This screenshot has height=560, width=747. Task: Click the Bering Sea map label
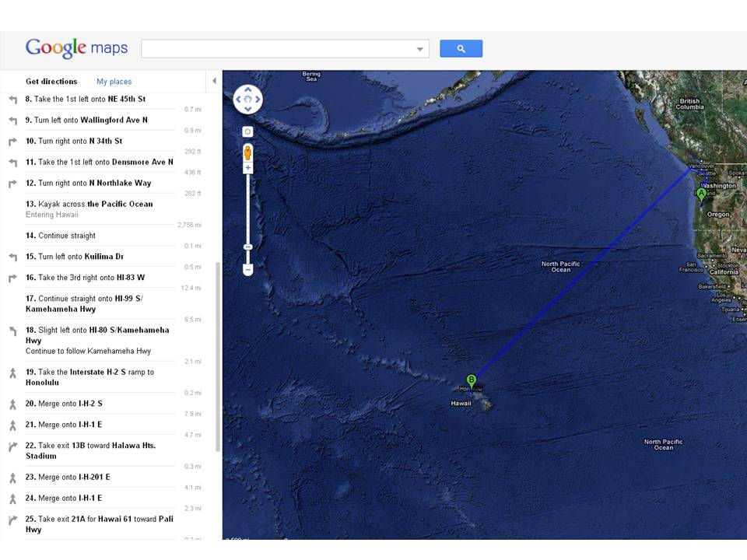311,76
